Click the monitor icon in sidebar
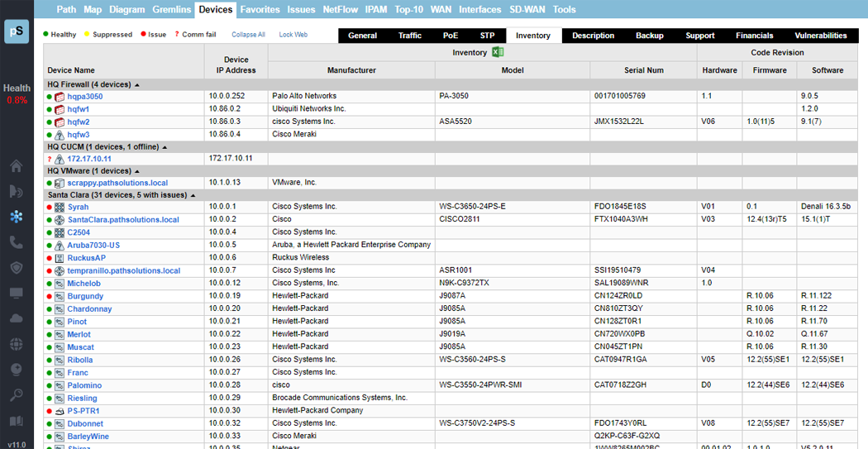The height and width of the screenshot is (449, 868). (x=16, y=294)
